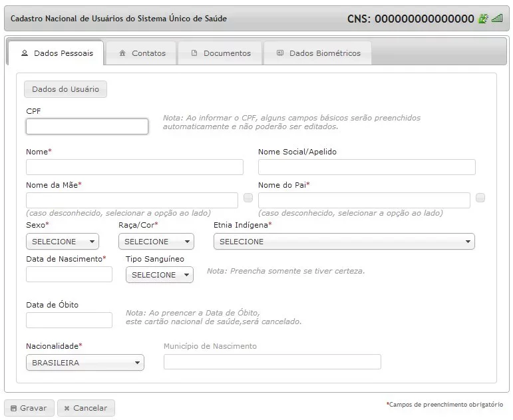This screenshot has width=513, height=420.
Task: Check unknown father checkbox beside Nome do Pai
Action: [x=480, y=198]
